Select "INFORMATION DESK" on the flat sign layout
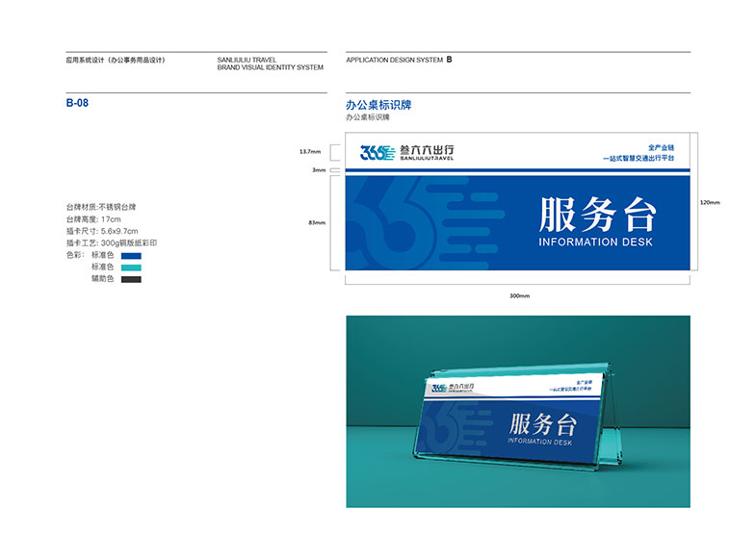The height and width of the screenshot is (560, 755). (x=595, y=242)
